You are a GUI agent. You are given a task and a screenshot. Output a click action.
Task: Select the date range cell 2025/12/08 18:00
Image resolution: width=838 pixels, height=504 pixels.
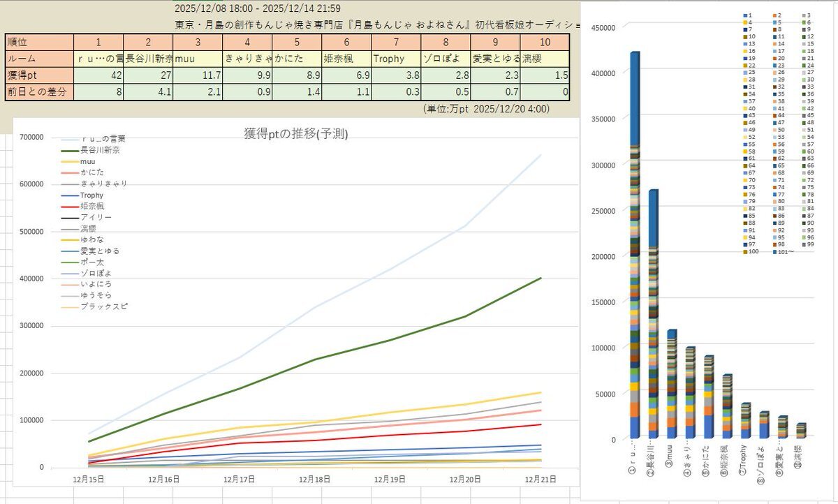tap(258, 8)
